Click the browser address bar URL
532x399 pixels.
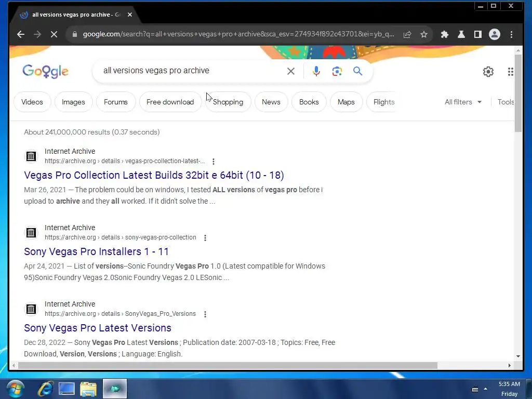(238, 34)
